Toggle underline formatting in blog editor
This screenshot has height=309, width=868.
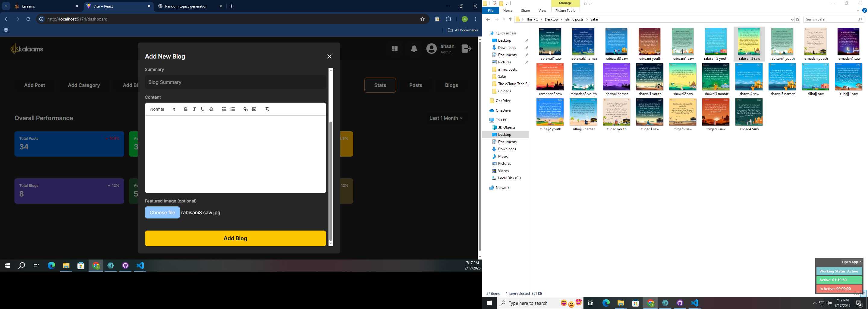[x=203, y=109]
